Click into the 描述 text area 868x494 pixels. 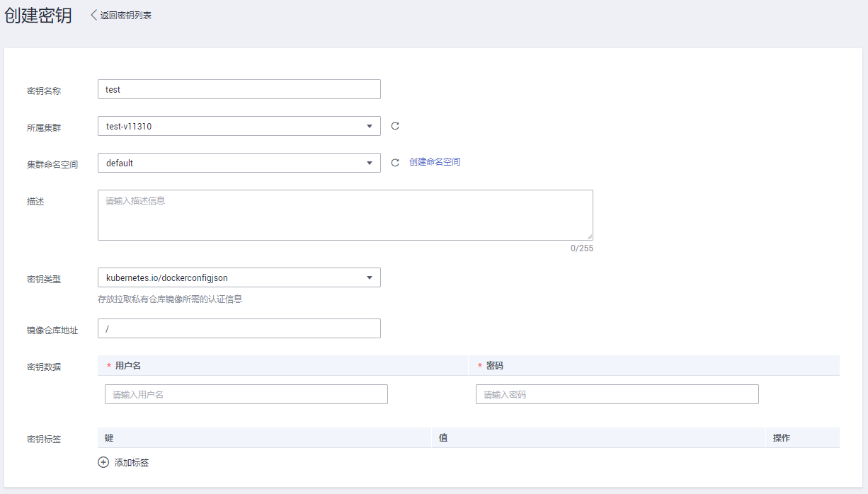click(x=345, y=215)
